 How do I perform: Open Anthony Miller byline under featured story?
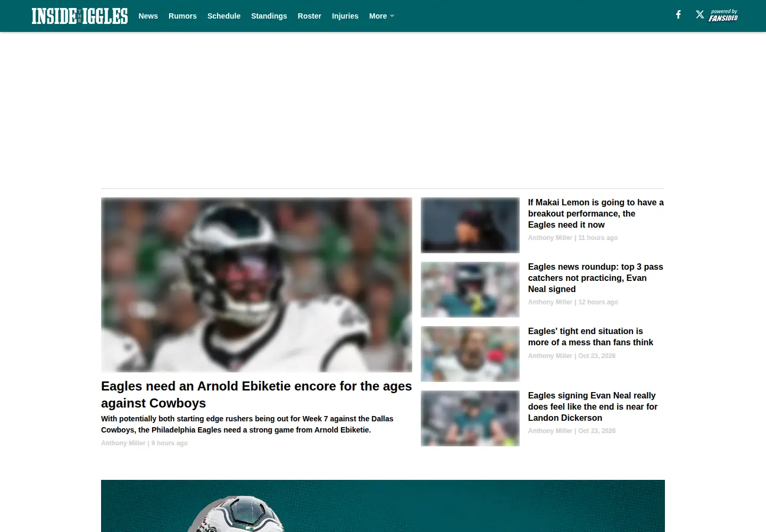(123, 443)
